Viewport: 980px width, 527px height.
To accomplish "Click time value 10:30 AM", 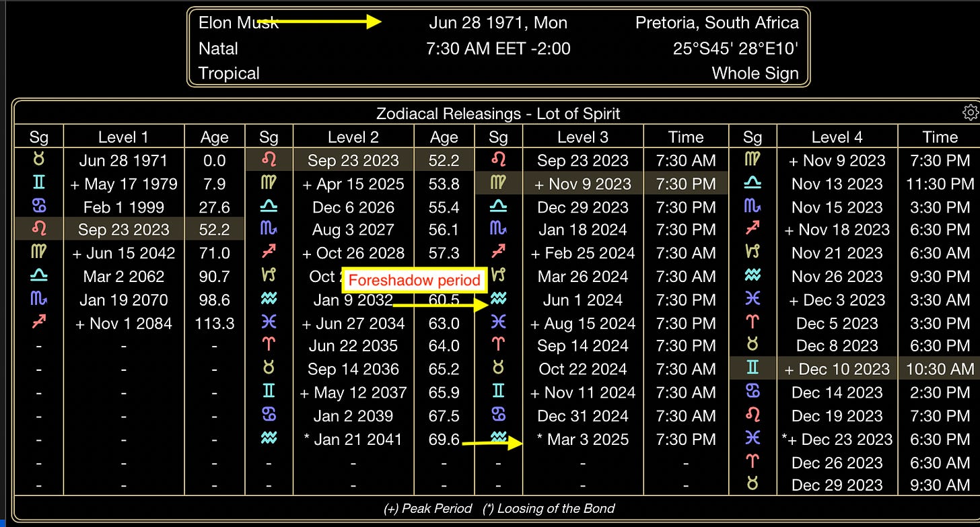I will coord(940,370).
